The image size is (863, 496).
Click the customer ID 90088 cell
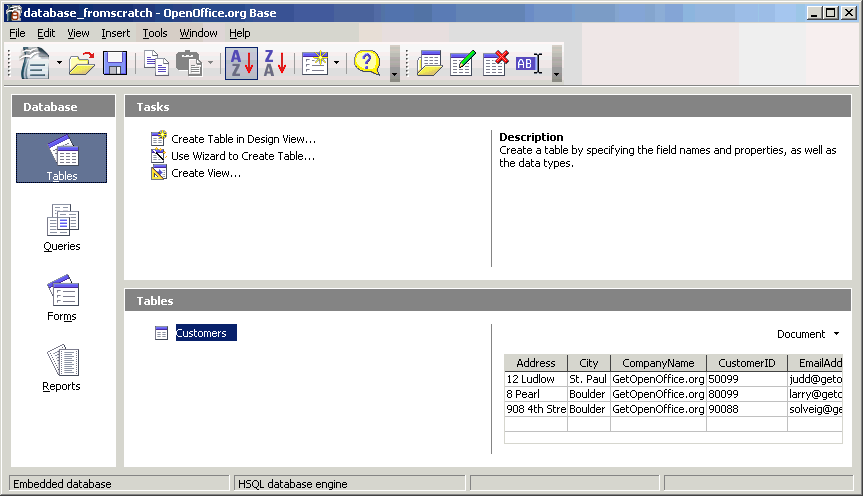point(747,409)
